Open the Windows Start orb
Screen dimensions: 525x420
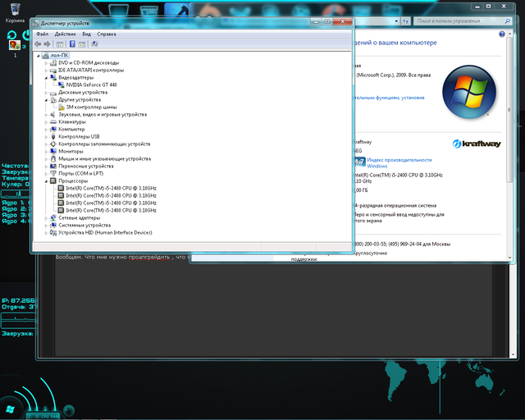(x=11, y=409)
